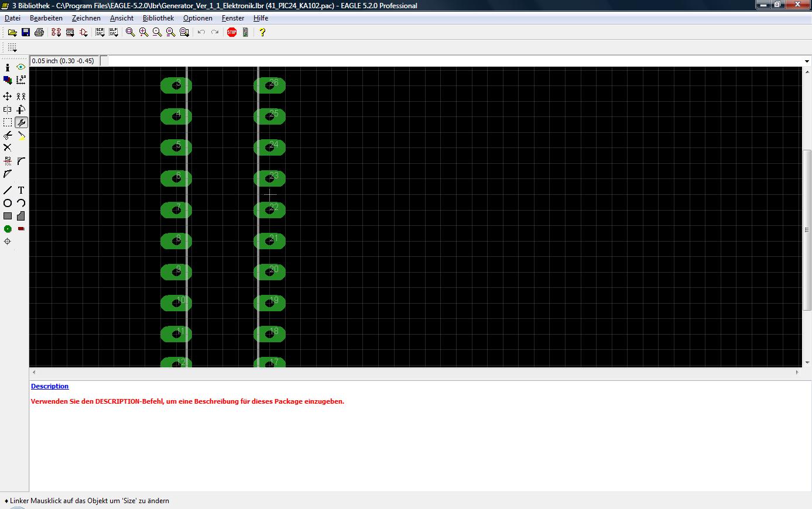Select the Hole crosshair tool
This screenshot has width=812, height=509.
pos(8,242)
